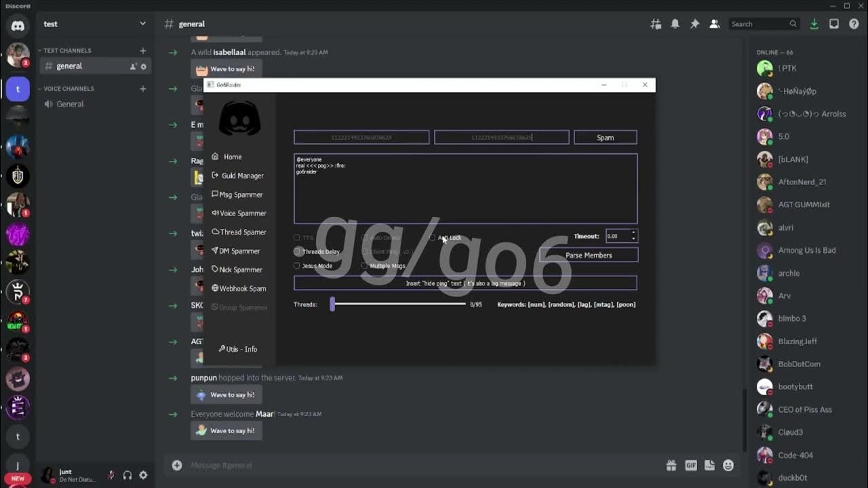Select the purple 't' server icon
This screenshot has height=488, width=868.
click(x=18, y=89)
